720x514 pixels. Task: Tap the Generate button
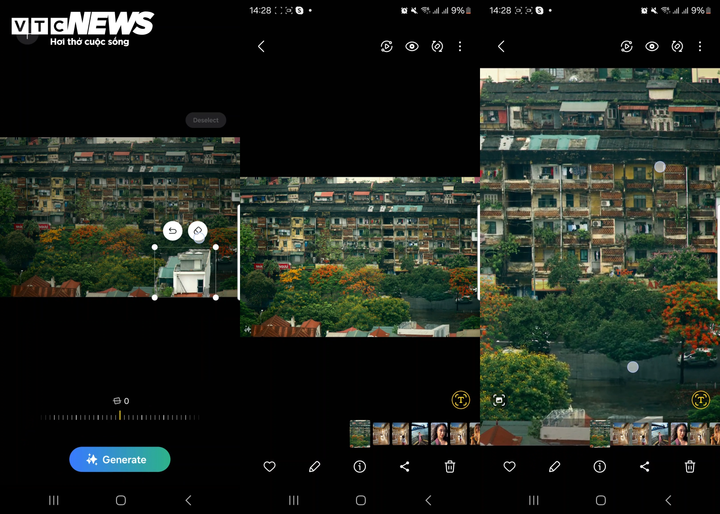coord(120,459)
